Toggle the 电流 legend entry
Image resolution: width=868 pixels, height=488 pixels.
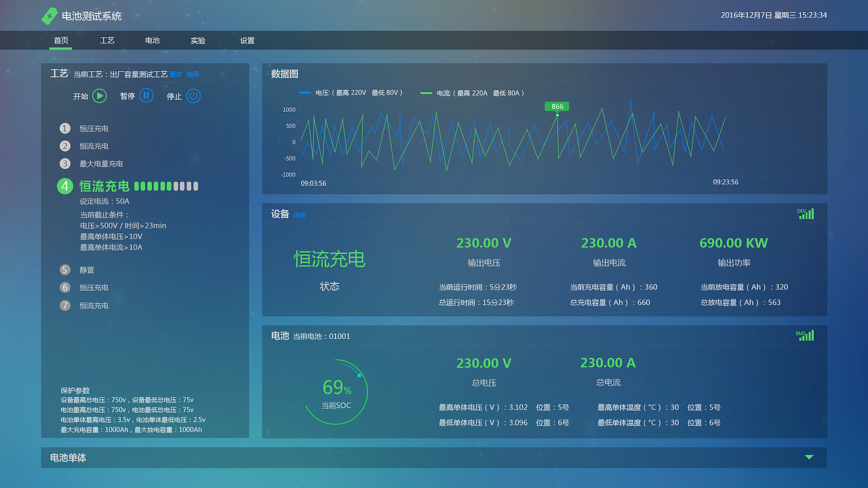473,93
